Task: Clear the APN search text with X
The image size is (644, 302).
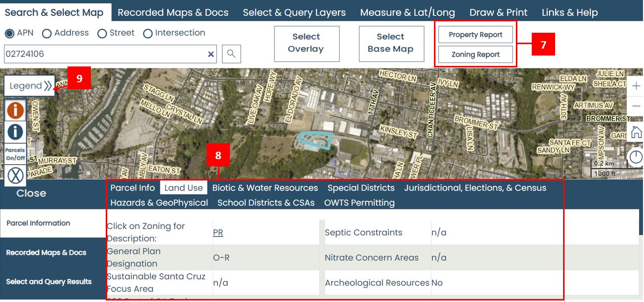Action: pyautogui.click(x=211, y=54)
